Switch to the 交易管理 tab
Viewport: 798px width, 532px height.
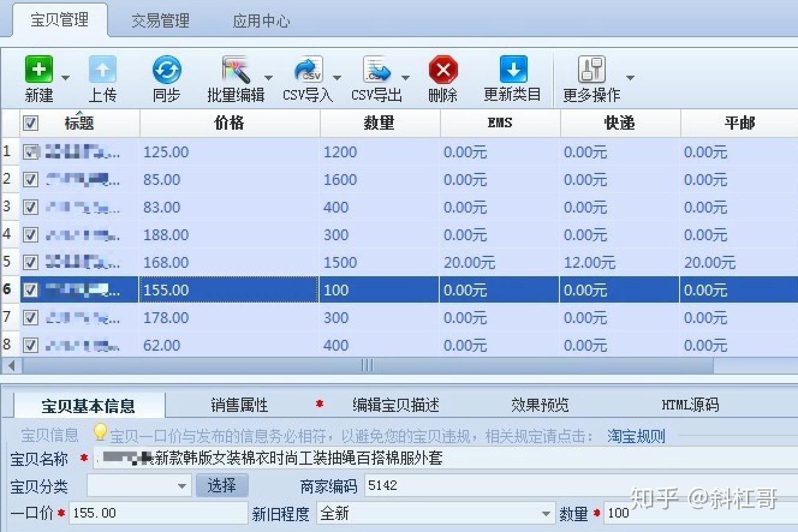click(x=160, y=21)
